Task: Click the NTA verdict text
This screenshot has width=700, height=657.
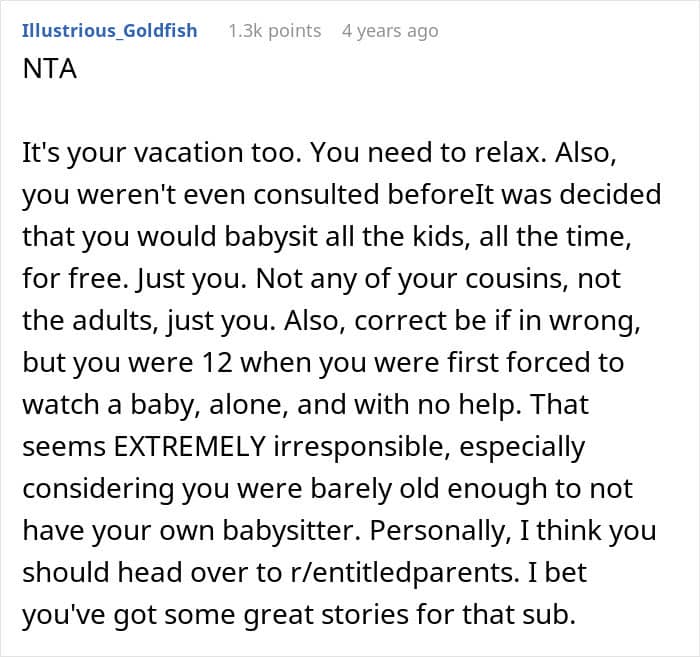Action: click(x=50, y=69)
